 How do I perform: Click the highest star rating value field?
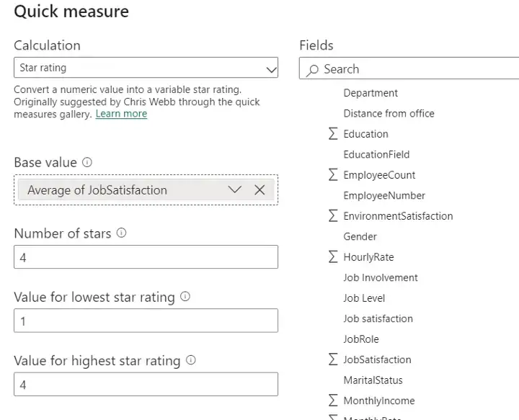click(146, 384)
